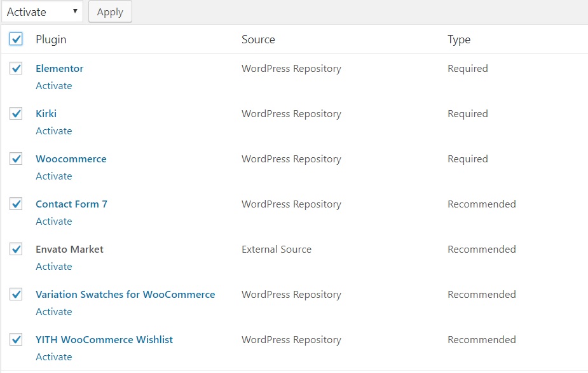Uncheck the YITH WooCommerce Wishlist checkbox
The height and width of the screenshot is (373, 588).
coord(16,339)
